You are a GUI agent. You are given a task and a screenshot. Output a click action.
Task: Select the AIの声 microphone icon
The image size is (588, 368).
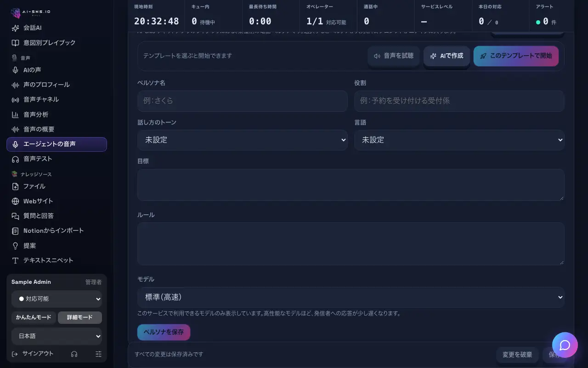(x=15, y=70)
